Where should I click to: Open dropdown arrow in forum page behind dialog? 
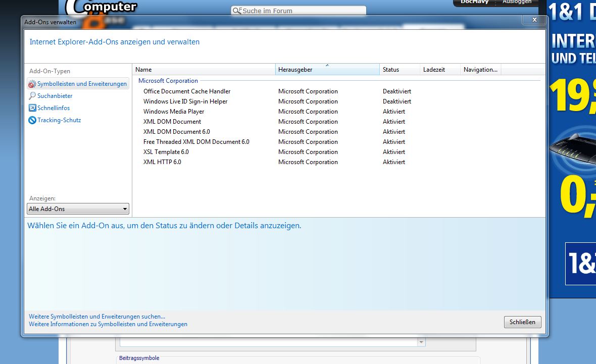[x=421, y=342]
